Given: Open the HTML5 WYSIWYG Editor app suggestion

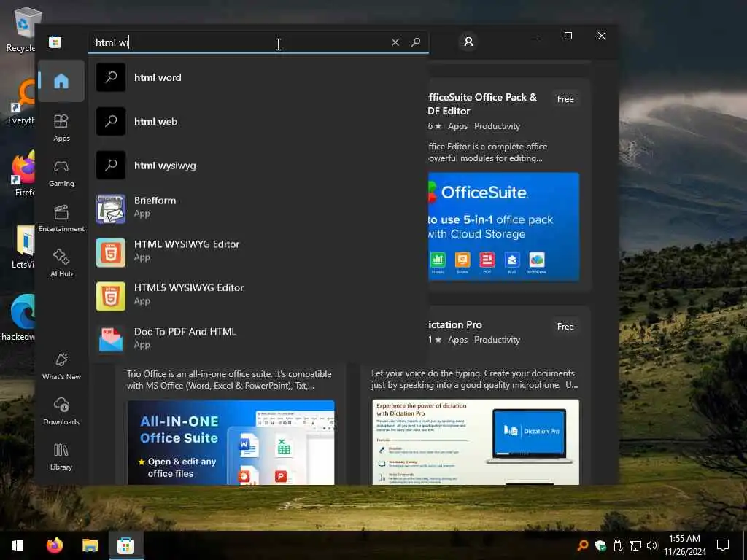Looking at the screenshot, I should (258, 296).
